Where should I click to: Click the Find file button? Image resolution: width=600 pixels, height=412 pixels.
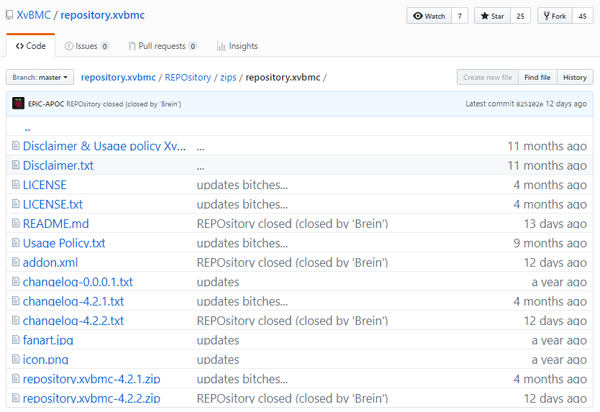(x=538, y=77)
